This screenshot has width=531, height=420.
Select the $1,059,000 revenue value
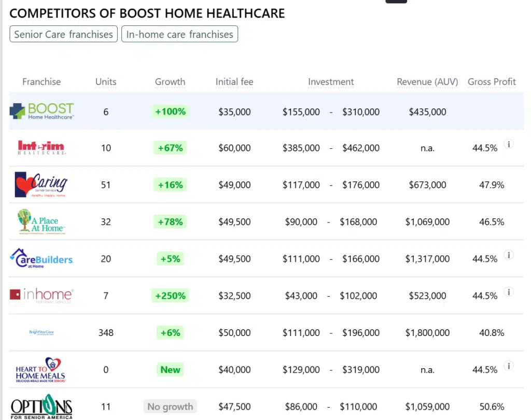(x=427, y=407)
